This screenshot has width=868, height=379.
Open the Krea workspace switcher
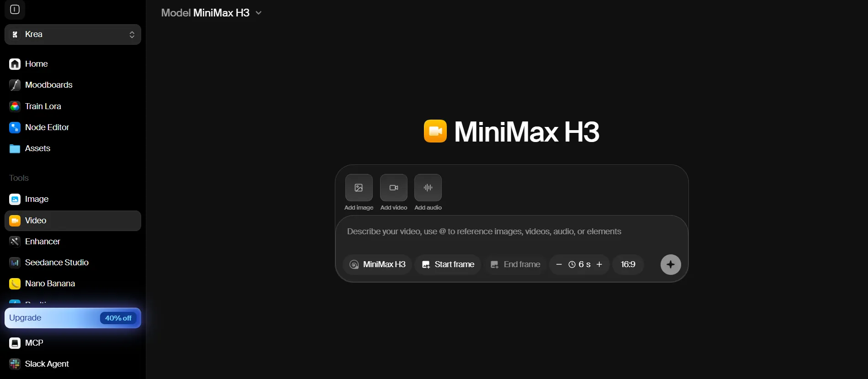coord(73,35)
